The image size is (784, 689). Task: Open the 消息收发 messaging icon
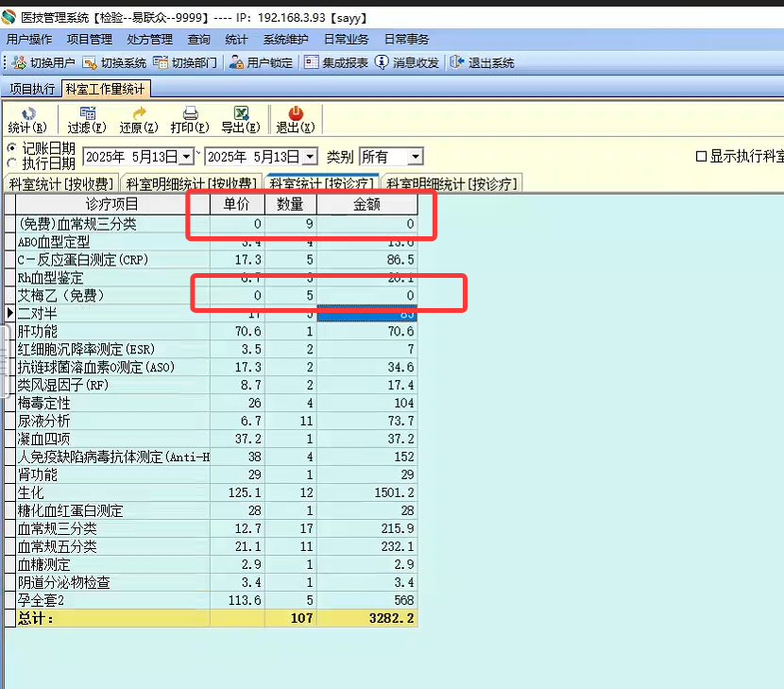point(382,62)
